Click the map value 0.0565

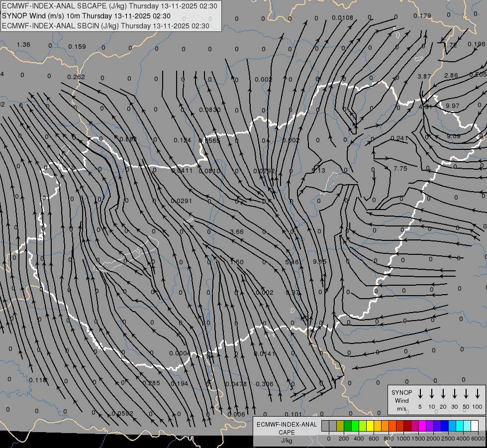coord(209,140)
